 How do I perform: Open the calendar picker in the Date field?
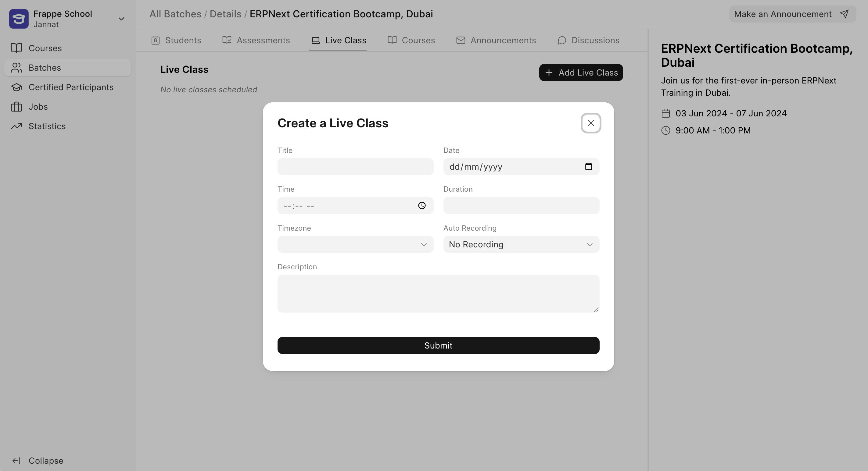pos(588,167)
